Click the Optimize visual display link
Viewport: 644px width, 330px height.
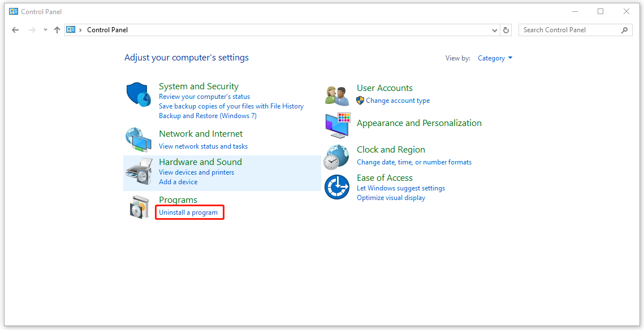(391, 198)
